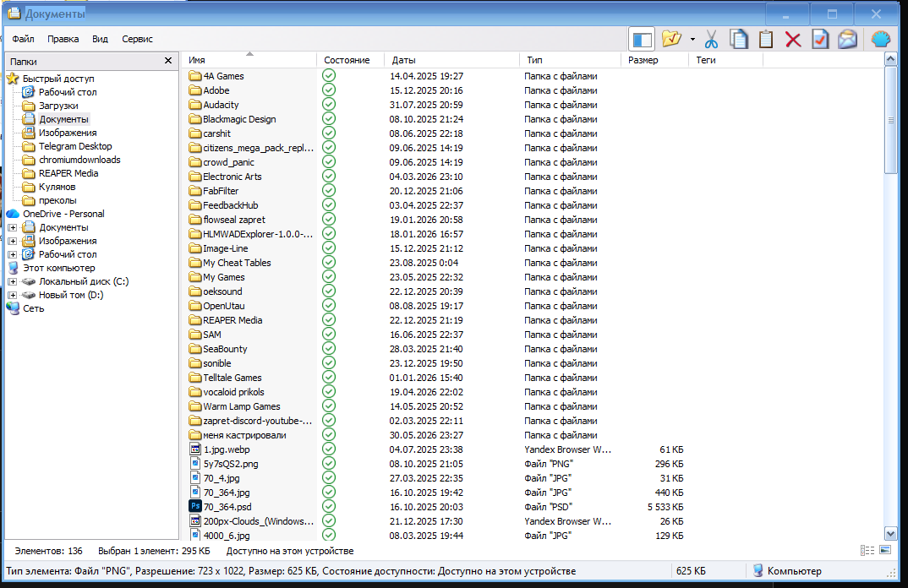This screenshot has height=588, width=908.
Task: Expand the Новый том (D:) tree node
Action: (12, 295)
